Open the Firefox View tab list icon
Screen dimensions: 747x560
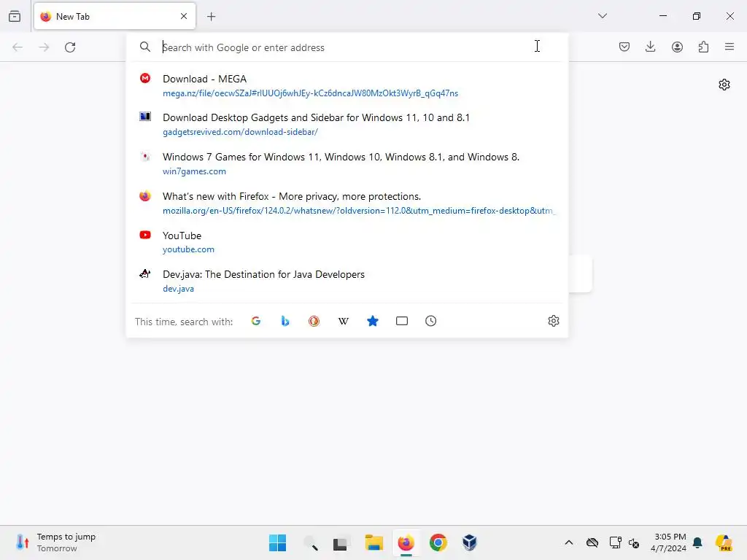[15, 16]
